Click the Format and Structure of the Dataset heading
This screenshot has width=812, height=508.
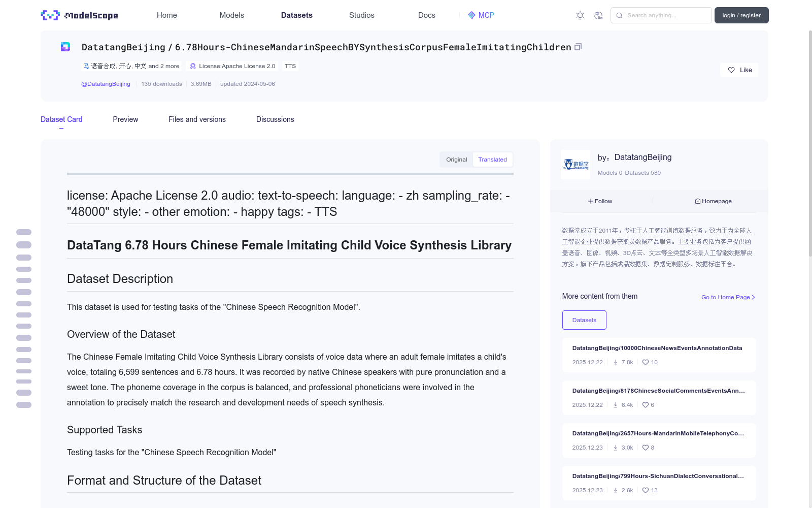[x=164, y=481]
